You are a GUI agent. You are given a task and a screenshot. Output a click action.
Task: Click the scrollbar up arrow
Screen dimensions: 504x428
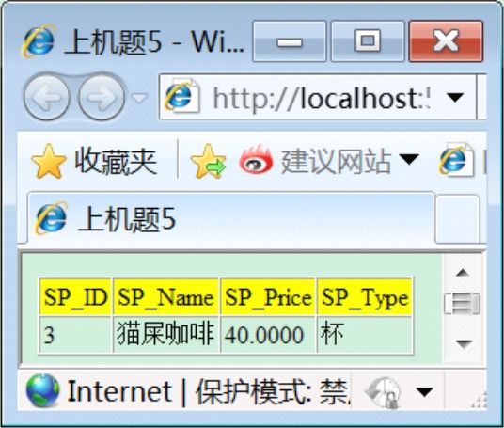[x=463, y=273]
